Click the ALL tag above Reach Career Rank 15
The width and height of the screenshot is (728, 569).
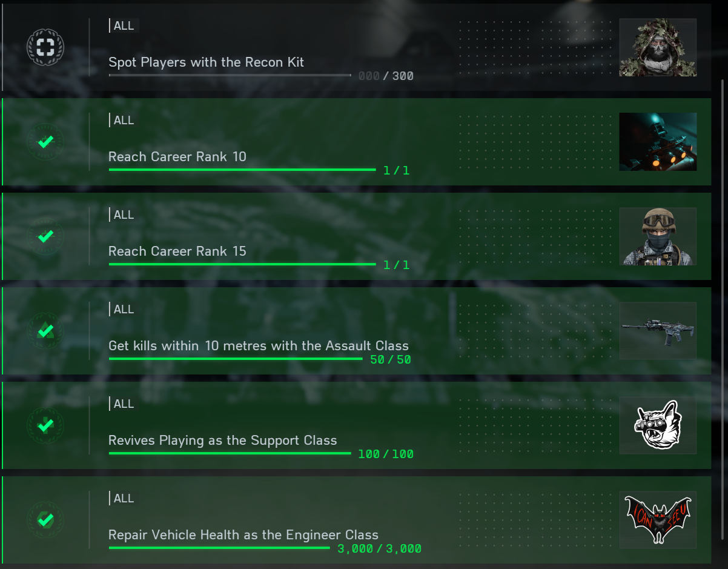tap(124, 215)
